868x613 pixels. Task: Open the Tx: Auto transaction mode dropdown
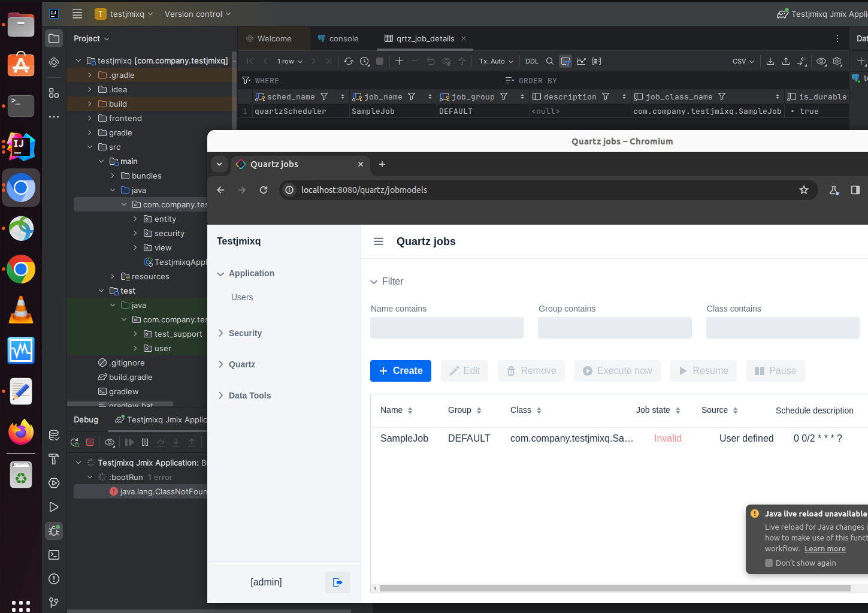[x=496, y=61]
